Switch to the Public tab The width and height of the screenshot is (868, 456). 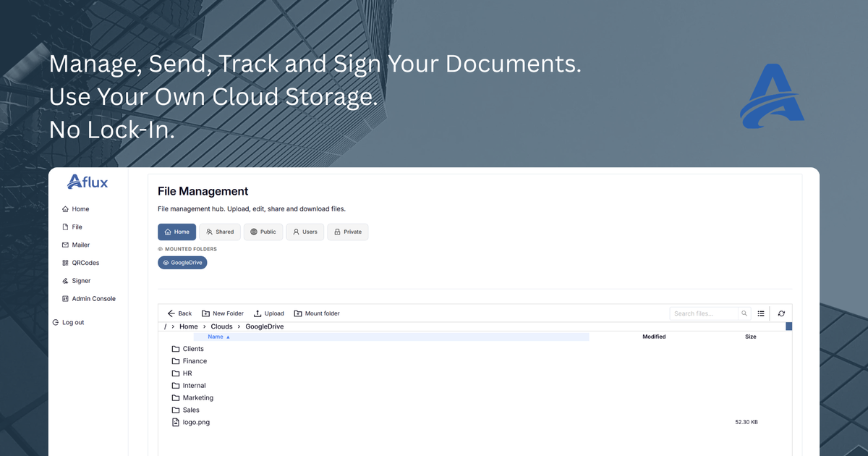263,232
